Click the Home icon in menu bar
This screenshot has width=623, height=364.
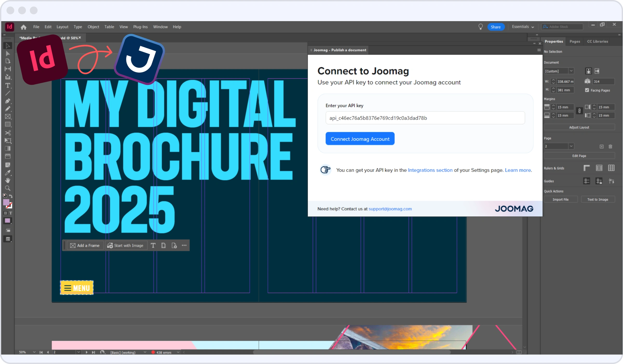pos(24,27)
